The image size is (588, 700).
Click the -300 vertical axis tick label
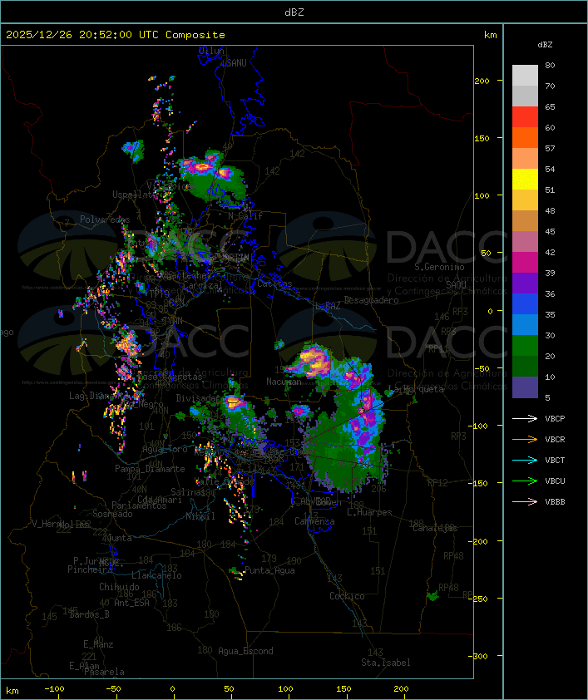(480, 656)
